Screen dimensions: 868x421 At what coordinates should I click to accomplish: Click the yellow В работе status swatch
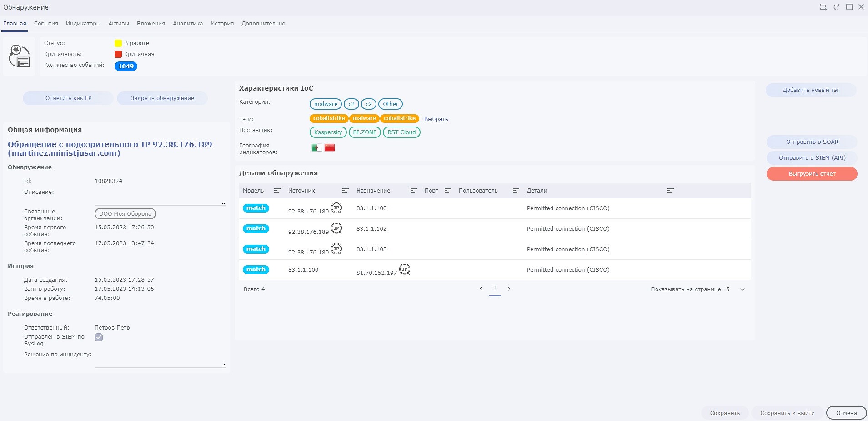point(118,43)
